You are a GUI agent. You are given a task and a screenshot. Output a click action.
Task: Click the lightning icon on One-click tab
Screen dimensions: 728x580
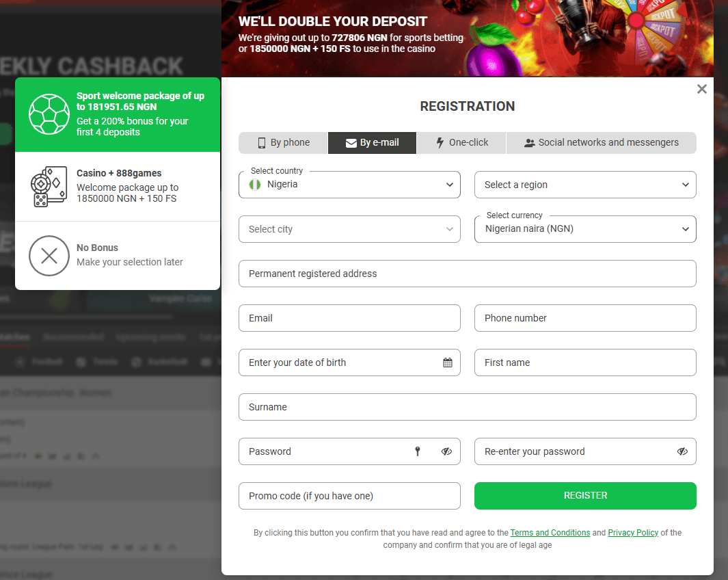[x=438, y=142]
